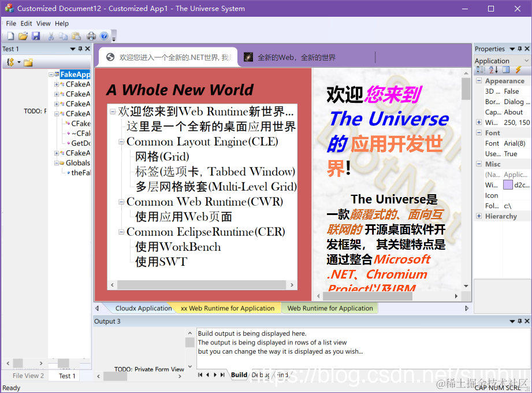The height and width of the screenshot is (393, 532).
Task: Open the toolbar options overflow arrow
Action: [114, 36]
